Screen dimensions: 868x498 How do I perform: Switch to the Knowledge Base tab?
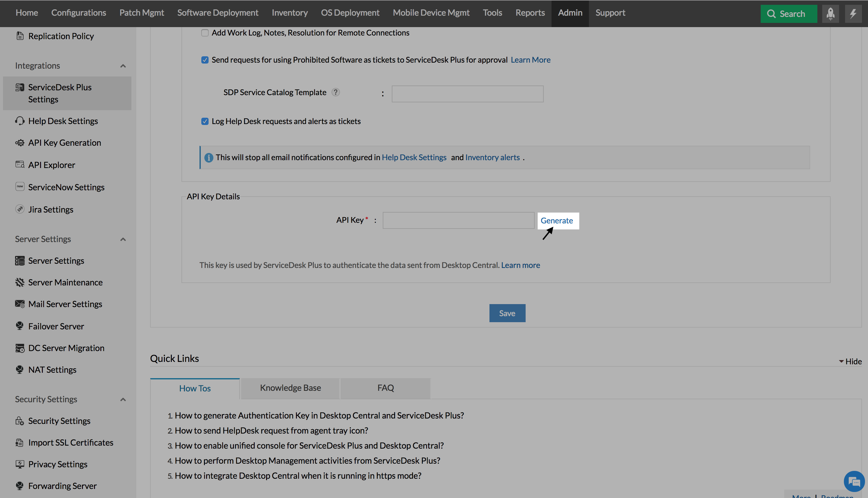click(x=290, y=388)
